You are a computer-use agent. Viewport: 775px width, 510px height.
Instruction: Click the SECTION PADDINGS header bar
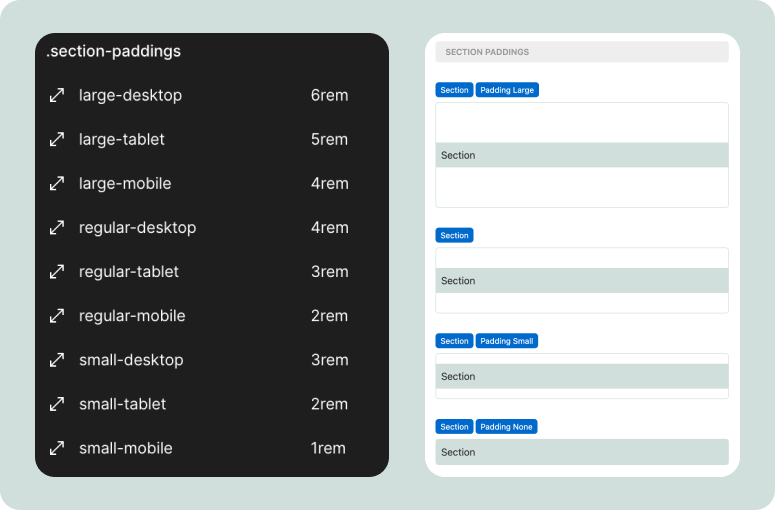pos(582,52)
